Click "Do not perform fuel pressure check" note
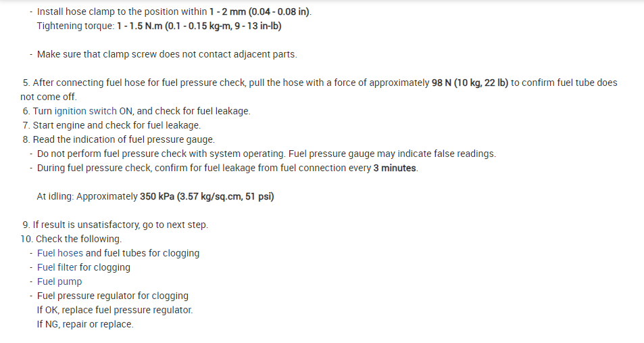The image size is (644, 343). pyautogui.click(x=266, y=154)
